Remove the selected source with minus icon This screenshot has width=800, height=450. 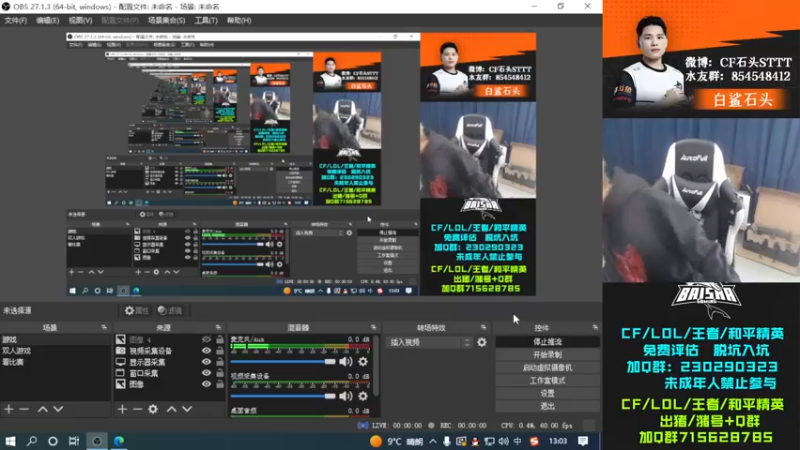tap(137, 409)
